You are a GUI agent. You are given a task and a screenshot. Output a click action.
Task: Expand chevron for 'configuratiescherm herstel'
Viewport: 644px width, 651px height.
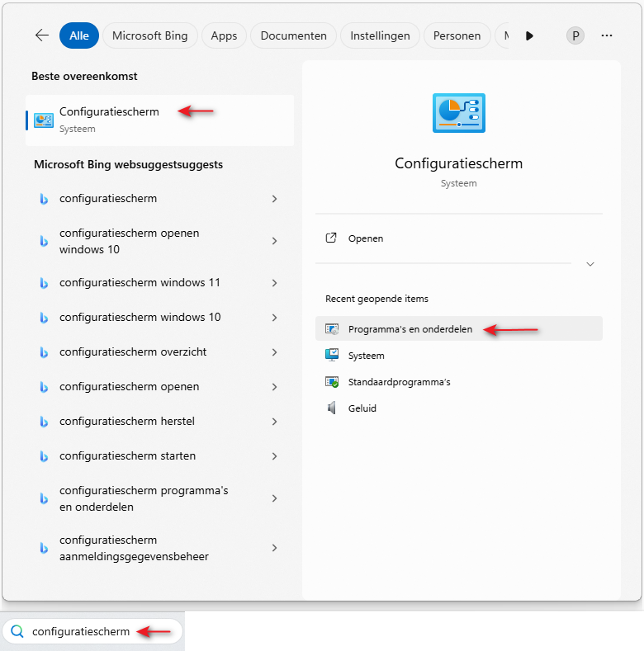tap(274, 422)
